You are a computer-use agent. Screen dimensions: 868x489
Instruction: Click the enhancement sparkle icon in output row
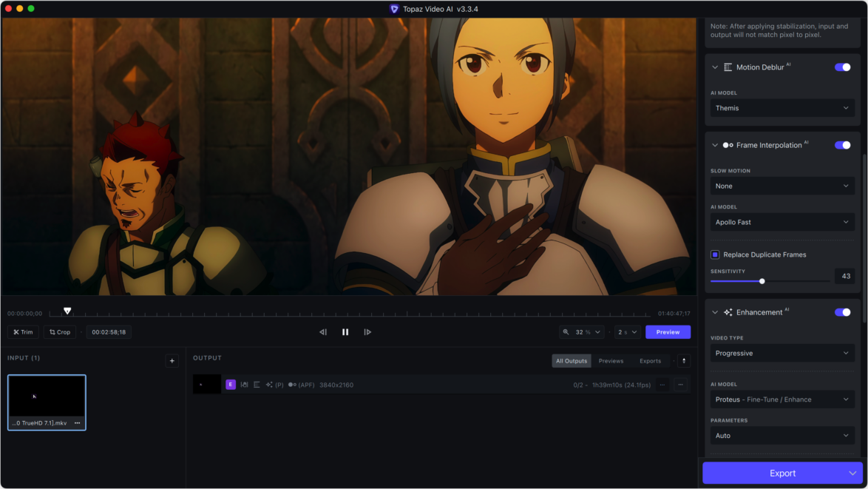269,385
